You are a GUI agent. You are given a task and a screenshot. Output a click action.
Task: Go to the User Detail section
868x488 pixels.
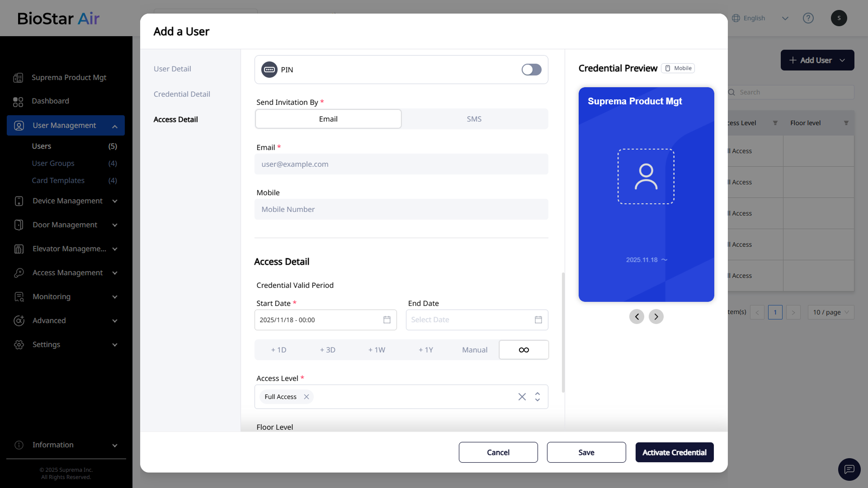pos(172,69)
